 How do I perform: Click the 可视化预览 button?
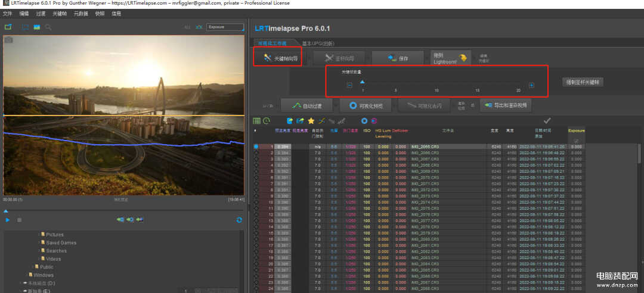click(x=365, y=105)
